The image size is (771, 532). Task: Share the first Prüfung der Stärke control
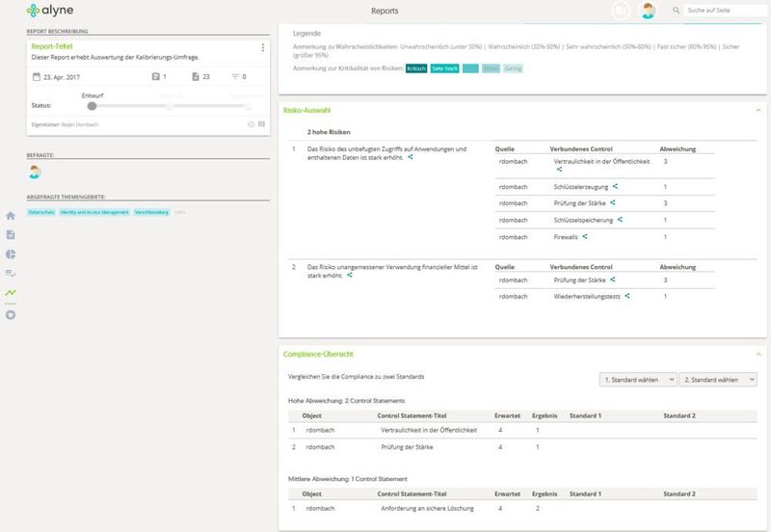coord(613,202)
